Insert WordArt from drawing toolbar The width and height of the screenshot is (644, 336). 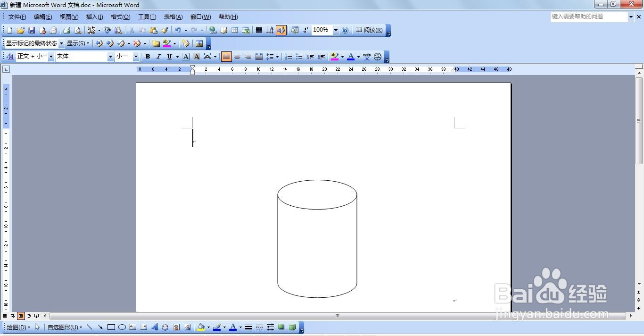(x=155, y=327)
